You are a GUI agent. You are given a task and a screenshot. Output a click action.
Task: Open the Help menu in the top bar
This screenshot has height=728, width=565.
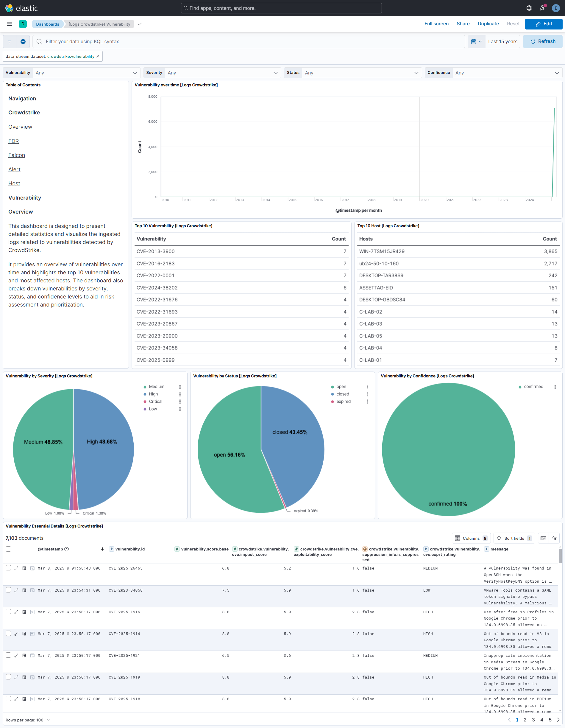pyautogui.click(x=529, y=8)
